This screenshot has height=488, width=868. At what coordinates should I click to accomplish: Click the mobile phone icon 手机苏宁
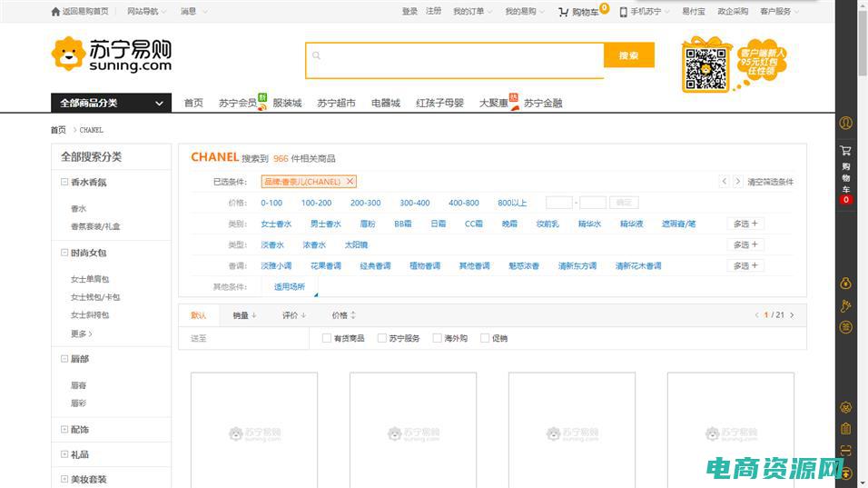(624, 12)
